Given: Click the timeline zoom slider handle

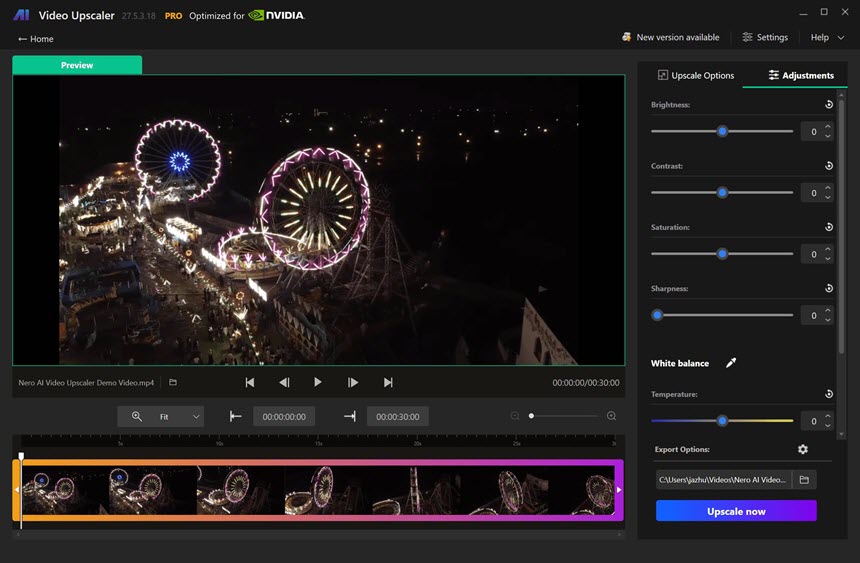Looking at the screenshot, I should coord(531,416).
